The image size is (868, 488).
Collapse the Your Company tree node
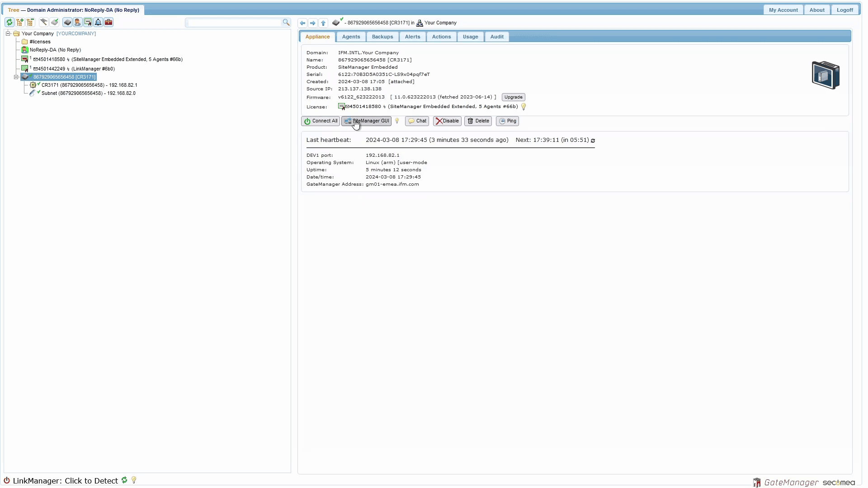tap(8, 33)
